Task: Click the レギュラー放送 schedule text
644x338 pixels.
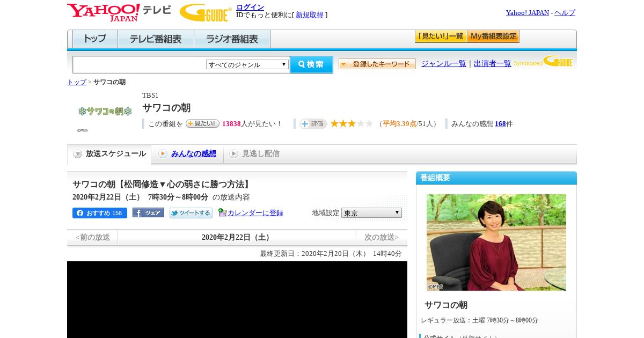Action: click(479, 320)
